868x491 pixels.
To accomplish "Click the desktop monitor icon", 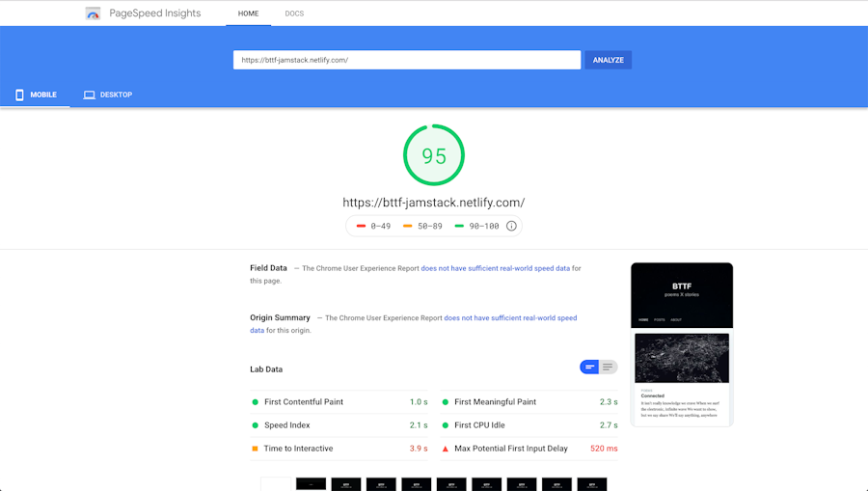I will coord(89,95).
